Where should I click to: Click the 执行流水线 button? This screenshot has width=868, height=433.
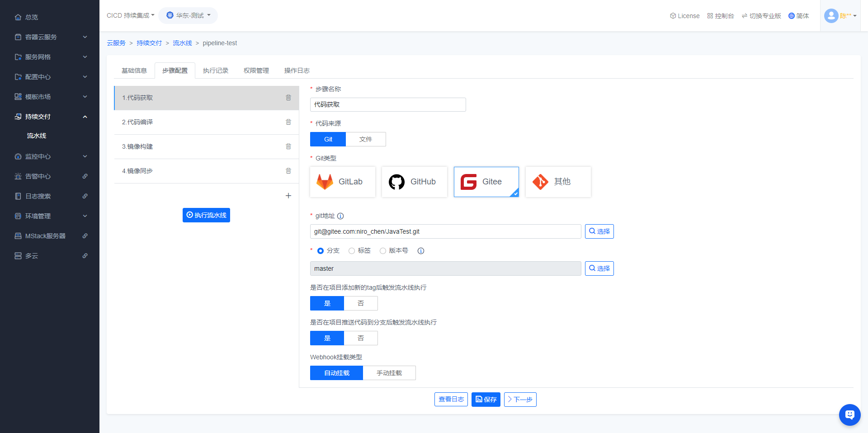pyautogui.click(x=206, y=215)
